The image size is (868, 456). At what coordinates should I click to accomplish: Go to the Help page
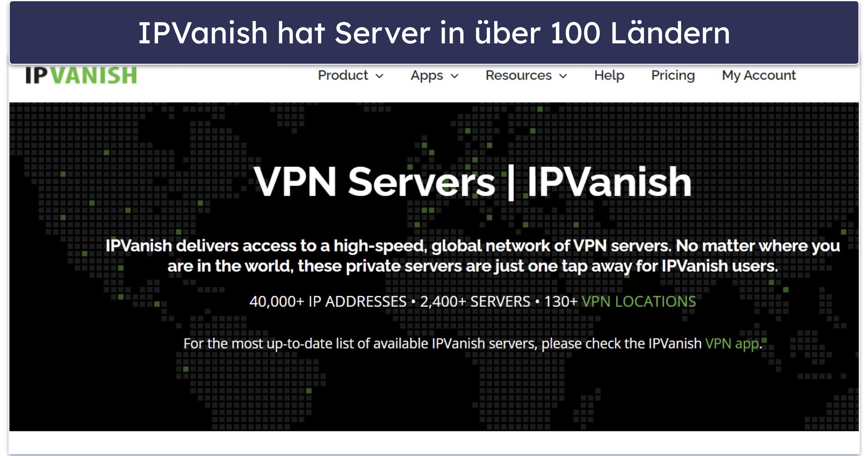609,75
